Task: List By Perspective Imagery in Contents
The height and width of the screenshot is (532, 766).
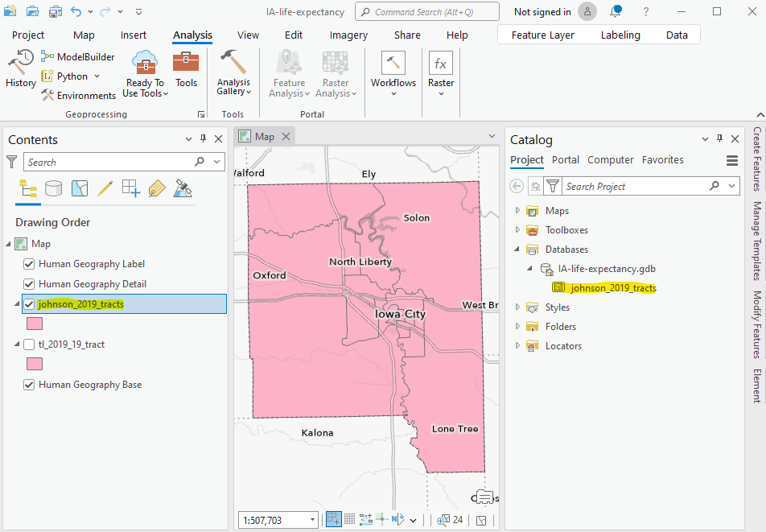Action: (183, 188)
